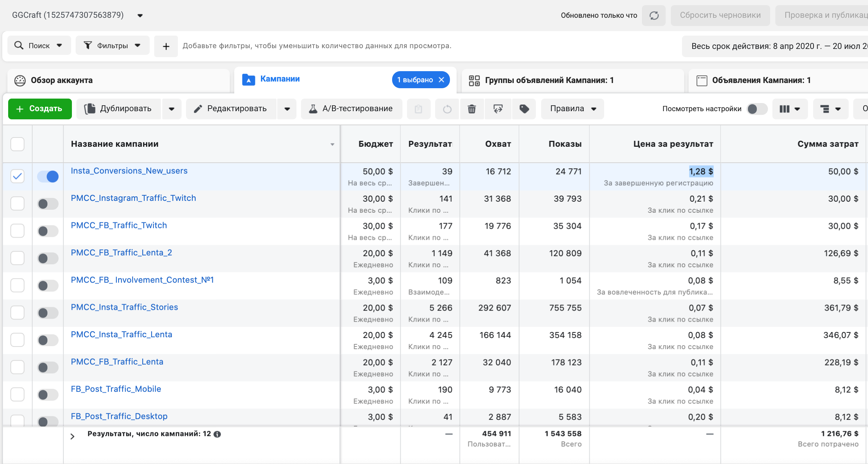Expand the Дублировать dropdown arrow
Screen dimensions: 868x464
(172, 109)
